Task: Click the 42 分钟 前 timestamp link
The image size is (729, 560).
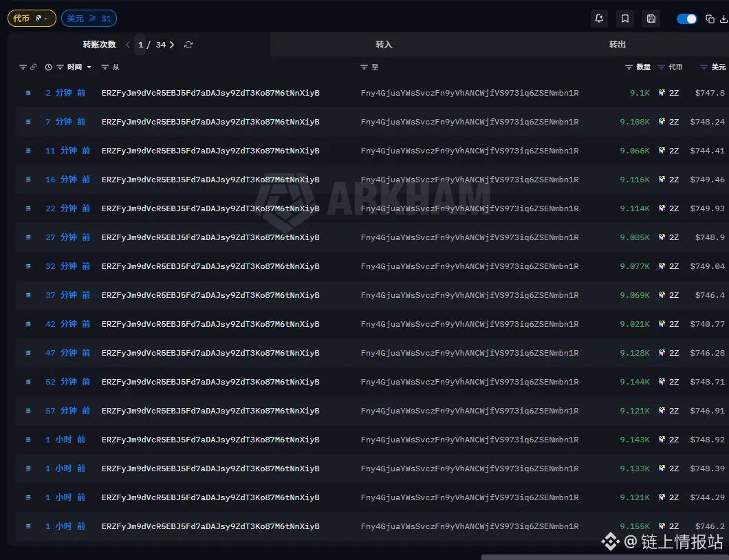Action: pos(67,324)
